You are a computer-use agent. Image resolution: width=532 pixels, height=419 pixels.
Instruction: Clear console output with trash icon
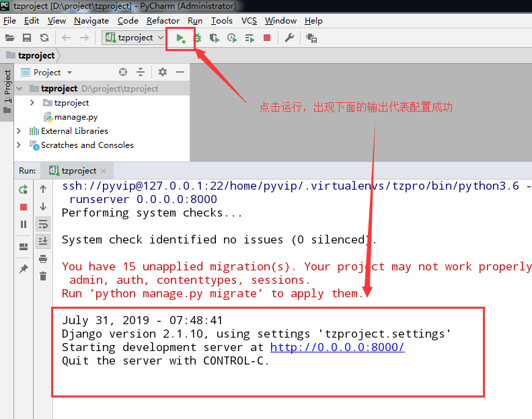pos(43,276)
